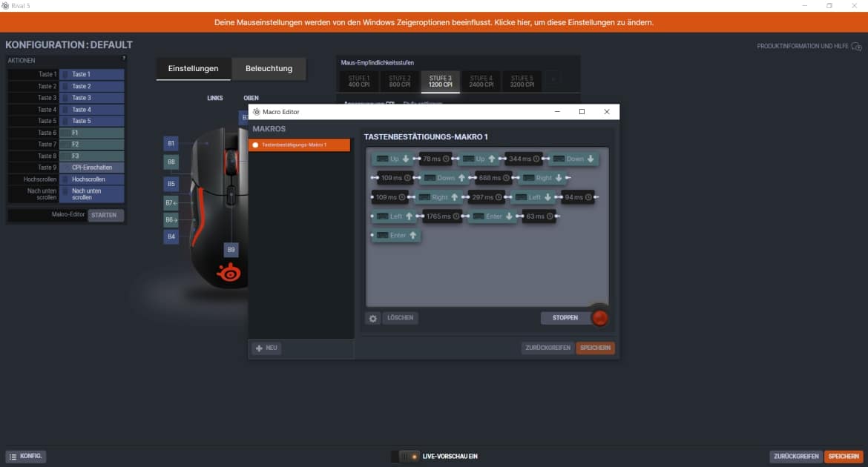Screen dimensions: 868x467
Task: Click the Konfig. list icon at bottom left
Action: (x=13, y=457)
